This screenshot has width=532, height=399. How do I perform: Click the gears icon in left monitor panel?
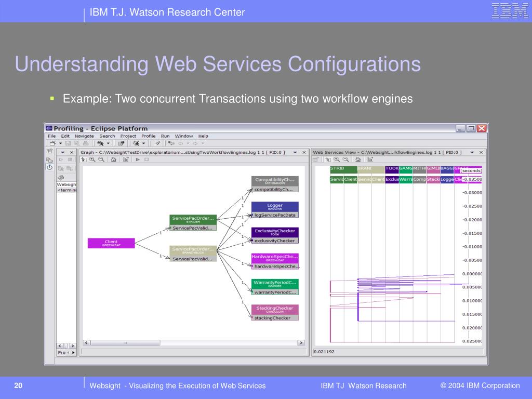click(x=61, y=178)
